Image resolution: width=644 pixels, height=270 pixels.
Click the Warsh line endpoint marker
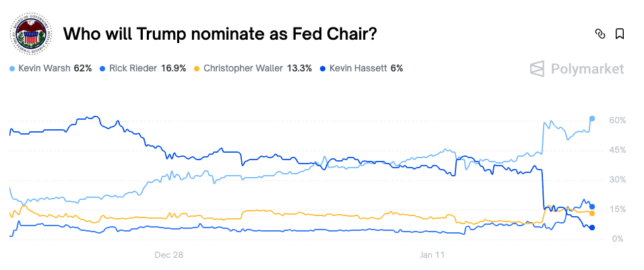592,119
